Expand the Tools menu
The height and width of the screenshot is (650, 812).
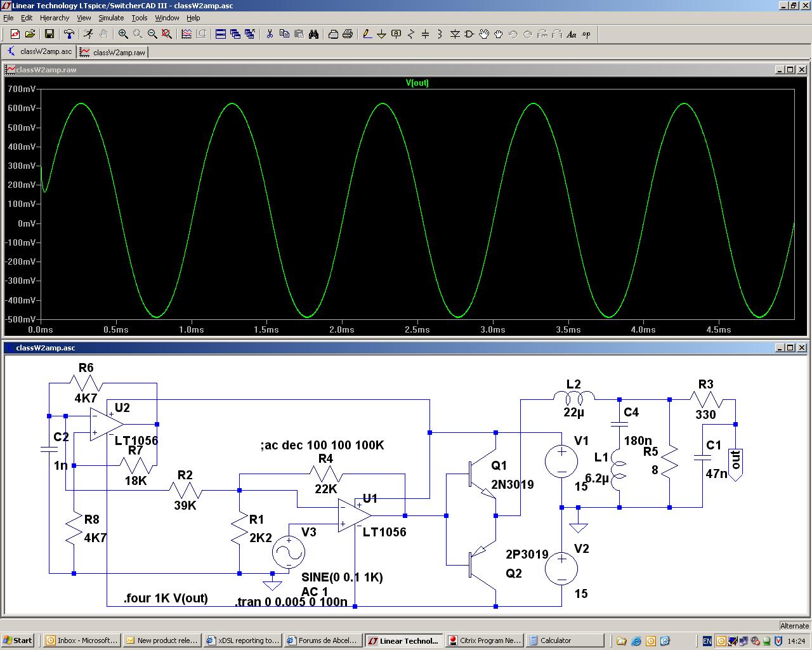[139, 18]
